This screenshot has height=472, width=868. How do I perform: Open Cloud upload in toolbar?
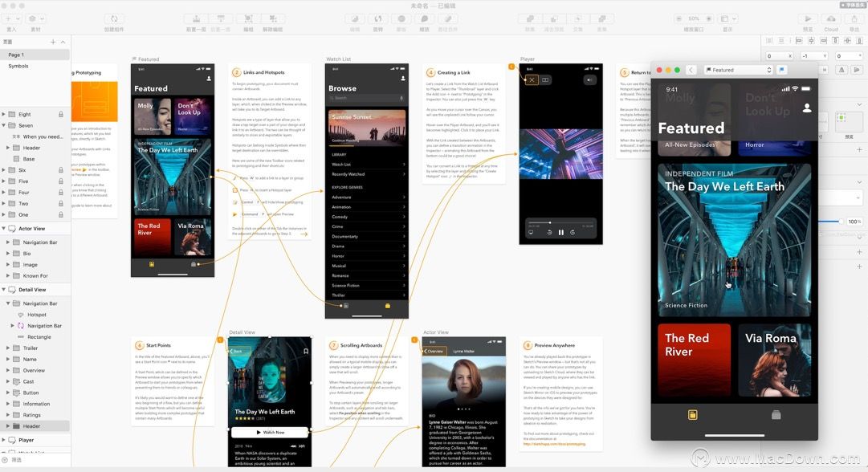[831, 18]
